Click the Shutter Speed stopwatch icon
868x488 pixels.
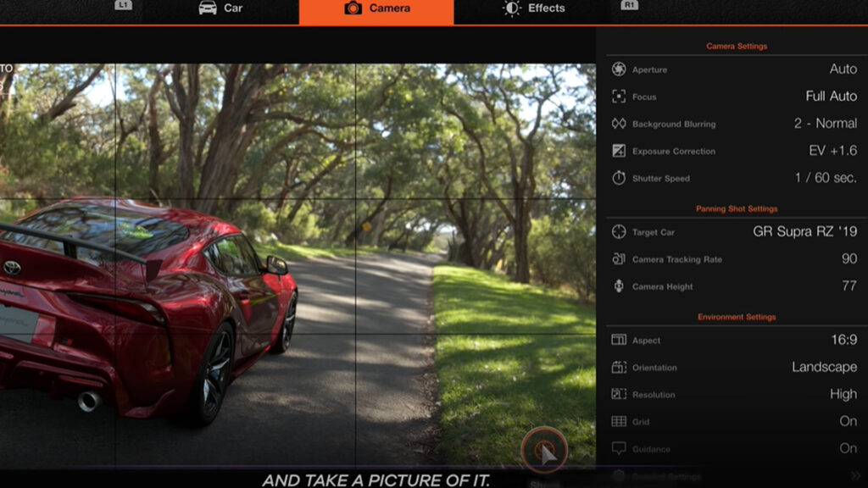click(x=618, y=178)
